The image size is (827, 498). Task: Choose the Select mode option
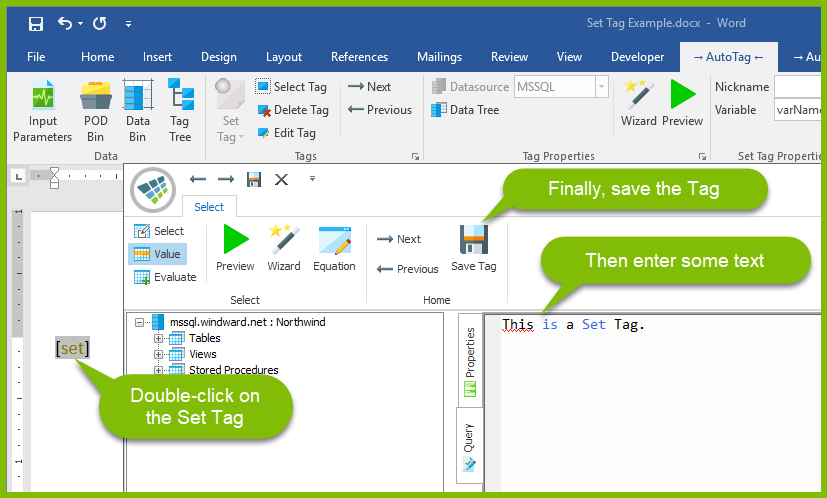[x=158, y=231]
